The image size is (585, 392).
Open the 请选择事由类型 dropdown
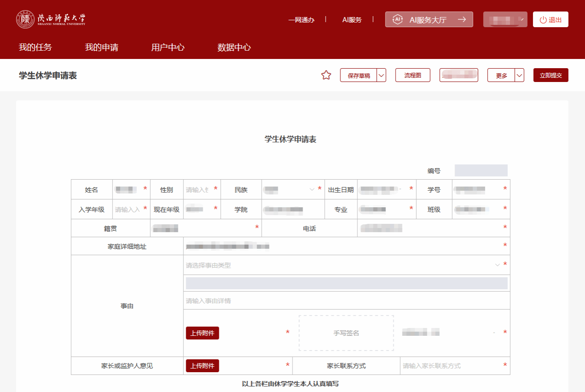[x=341, y=265]
